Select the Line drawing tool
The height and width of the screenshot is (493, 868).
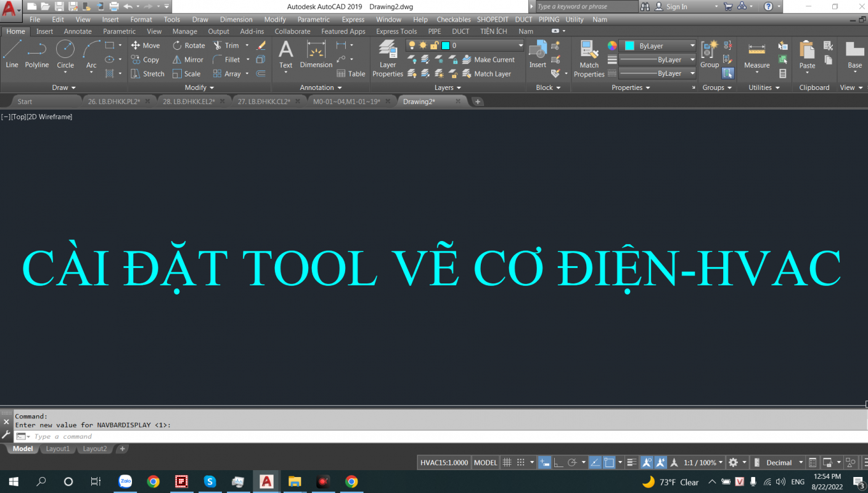(12, 53)
